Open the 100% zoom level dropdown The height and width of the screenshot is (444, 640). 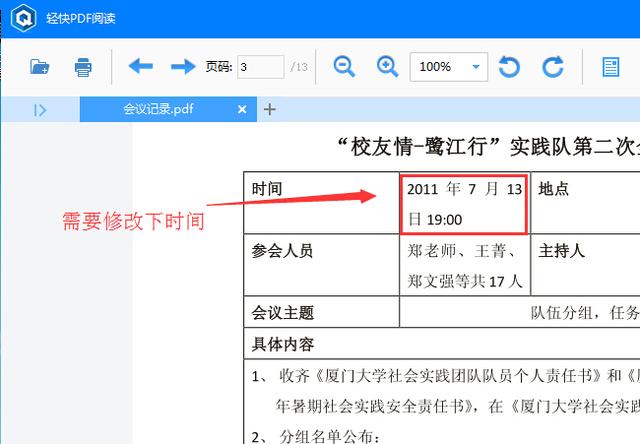[449, 67]
